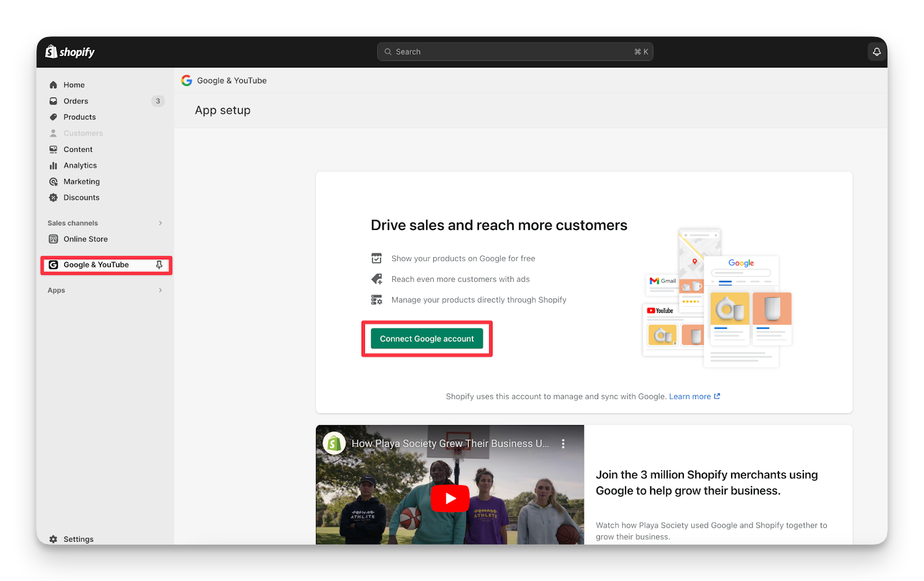The width and height of the screenshot is (924, 581).
Task: Click the Shopify channel avatar on the video
Action: 334,444
